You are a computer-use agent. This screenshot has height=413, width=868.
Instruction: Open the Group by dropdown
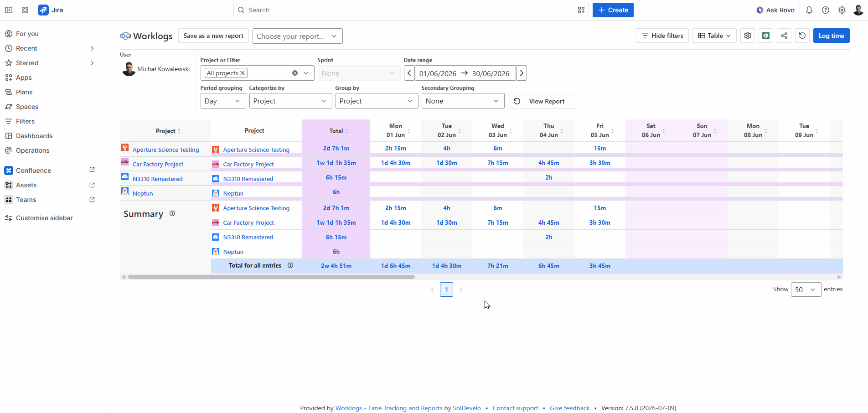pos(377,101)
